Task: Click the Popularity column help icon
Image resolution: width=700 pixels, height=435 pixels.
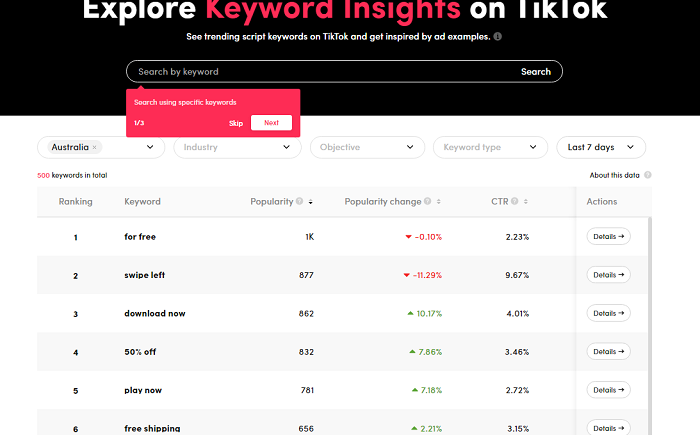Action: click(300, 201)
